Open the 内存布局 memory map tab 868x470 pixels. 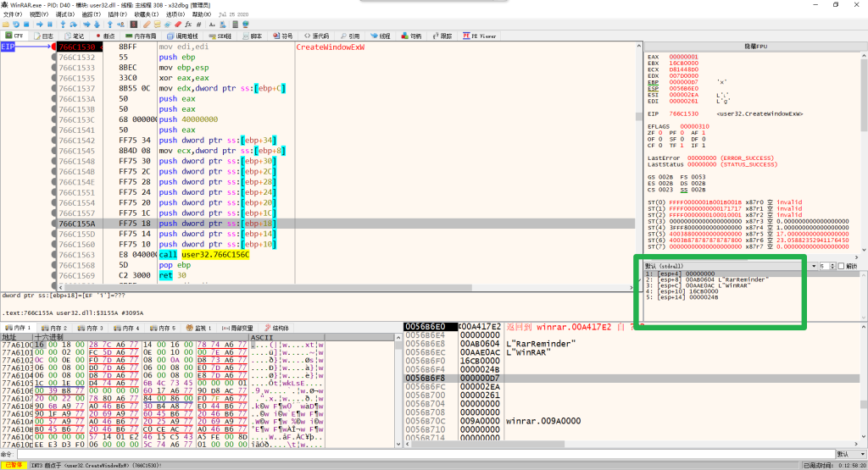point(140,36)
